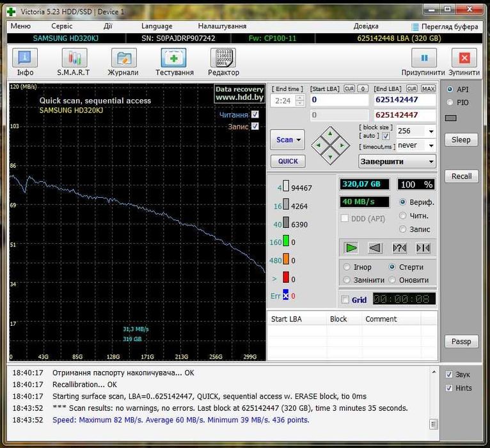Pause scan with Призупинити button
This screenshot has height=448, width=490.
pyautogui.click(x=423, y=59)
